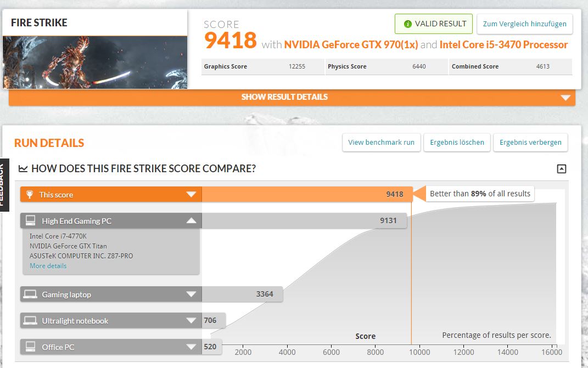Click the Graphics Score value 12255
588x368 pixels.
(297, 66)
